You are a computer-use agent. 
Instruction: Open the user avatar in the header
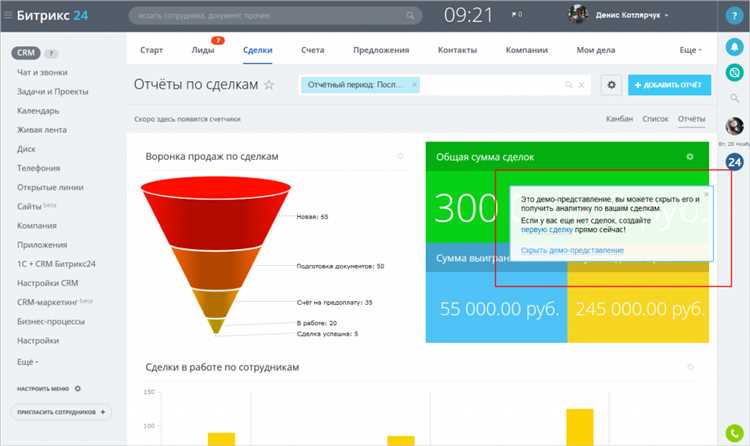tap(578, 14)
